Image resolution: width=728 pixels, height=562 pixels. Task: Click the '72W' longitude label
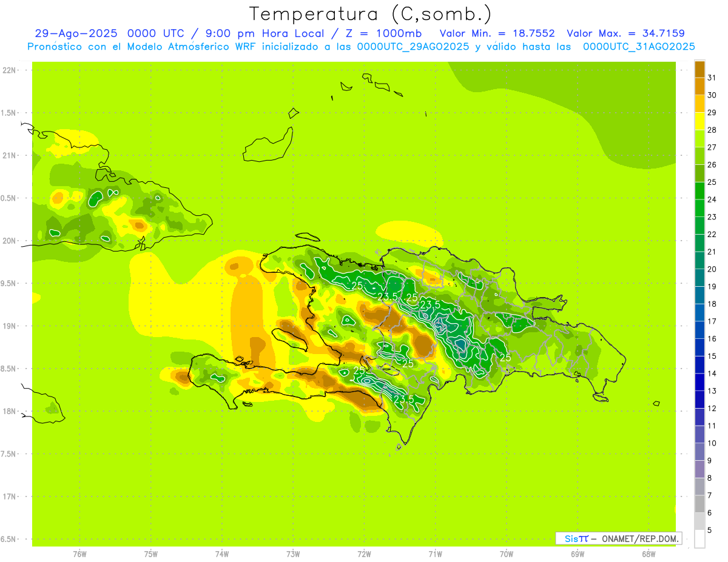click(x=364, y=554)
